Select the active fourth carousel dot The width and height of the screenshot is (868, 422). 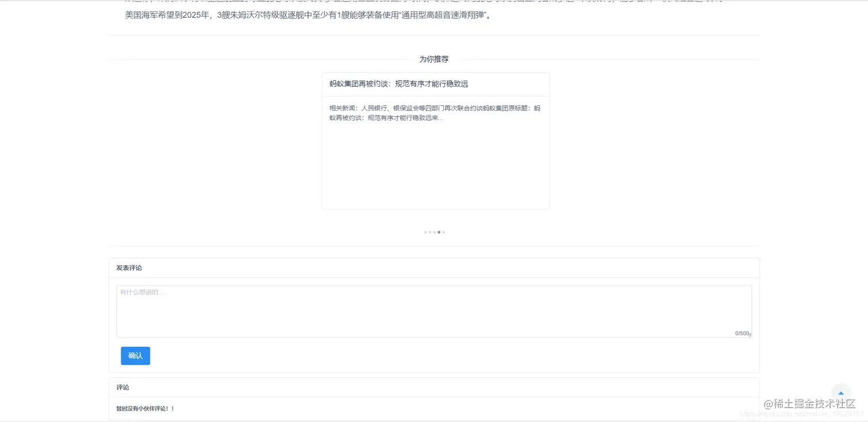pos(439,232)
